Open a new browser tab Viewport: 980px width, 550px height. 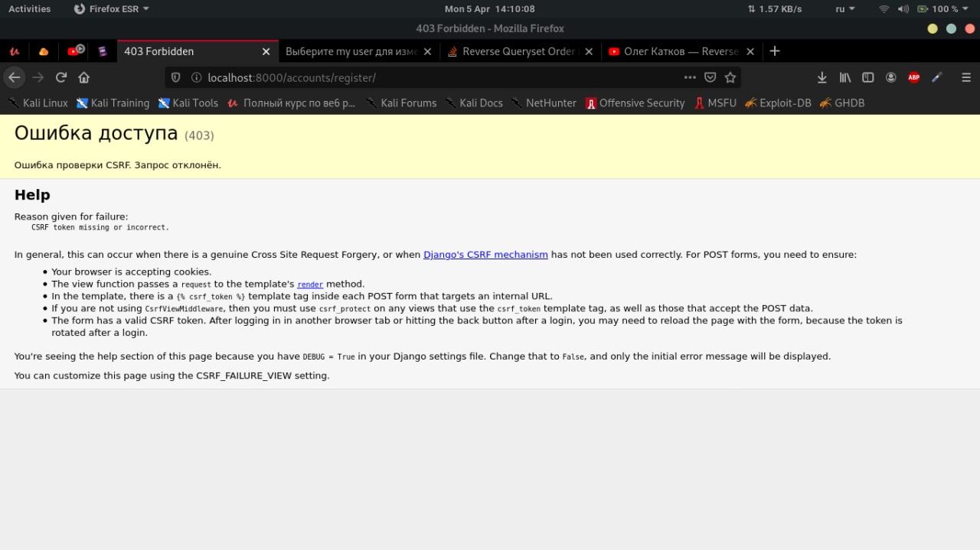click(775, 51)
